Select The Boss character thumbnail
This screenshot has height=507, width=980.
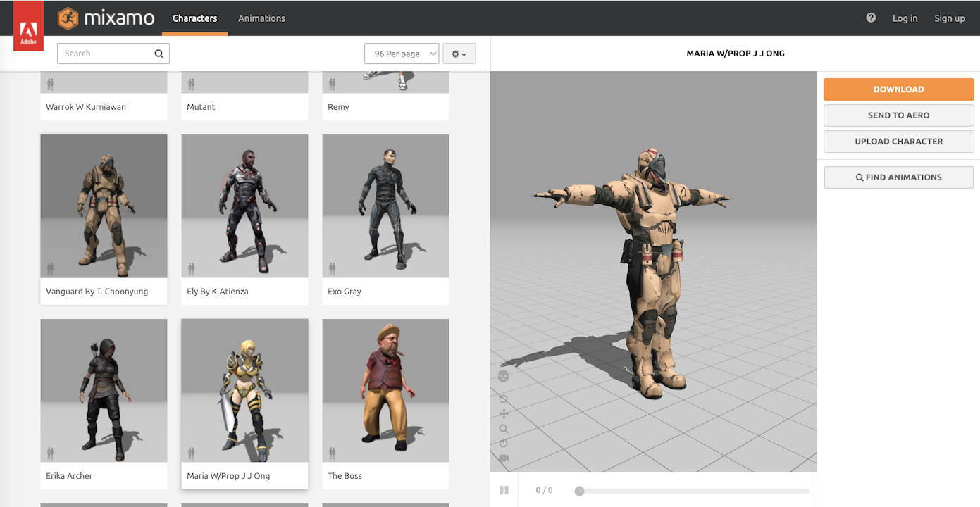tap(385, 391)
